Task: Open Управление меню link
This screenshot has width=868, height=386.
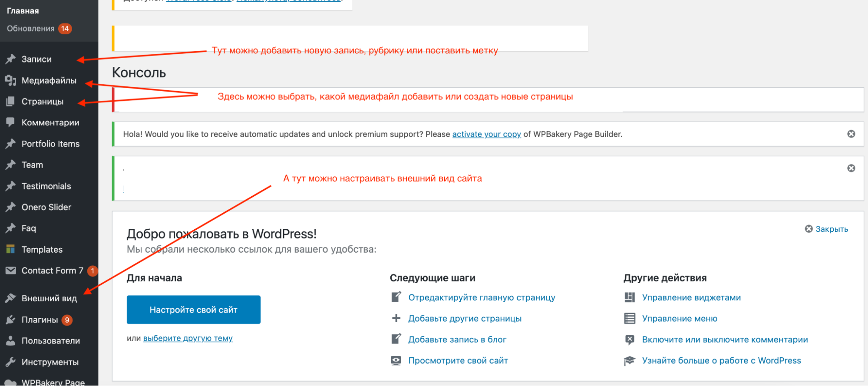Action: point(680,319)
